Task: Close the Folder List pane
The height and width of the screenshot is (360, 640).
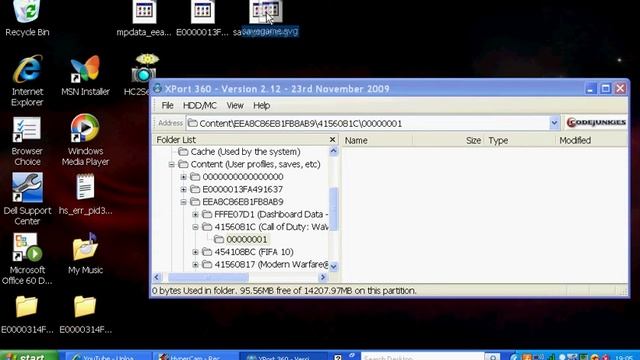Action: click(x=333, y=140)
